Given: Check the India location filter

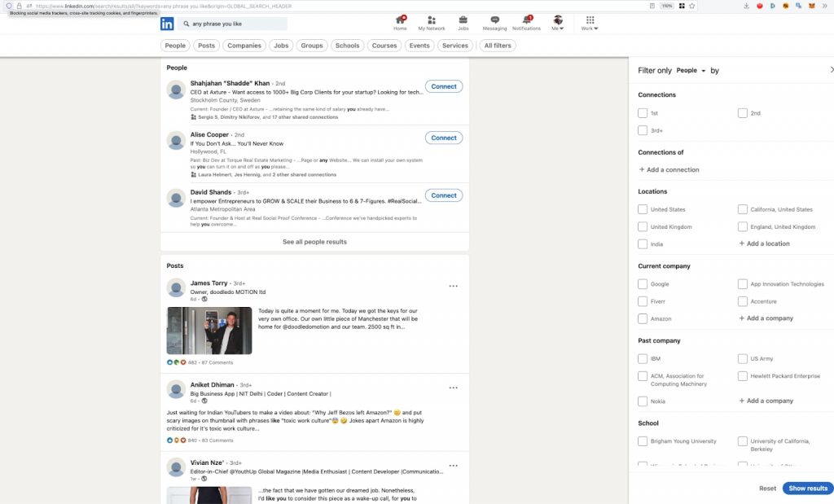Looking at the screenshot, I should pos(643,244).
